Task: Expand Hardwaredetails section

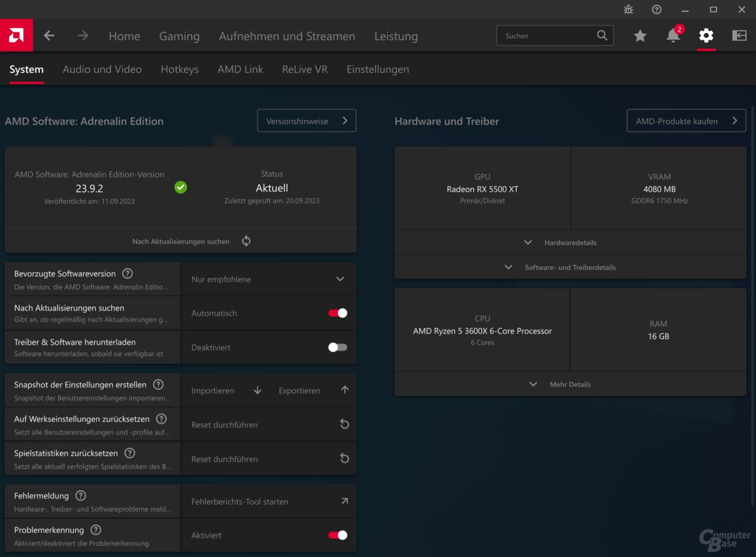Action: pos(570,242)
